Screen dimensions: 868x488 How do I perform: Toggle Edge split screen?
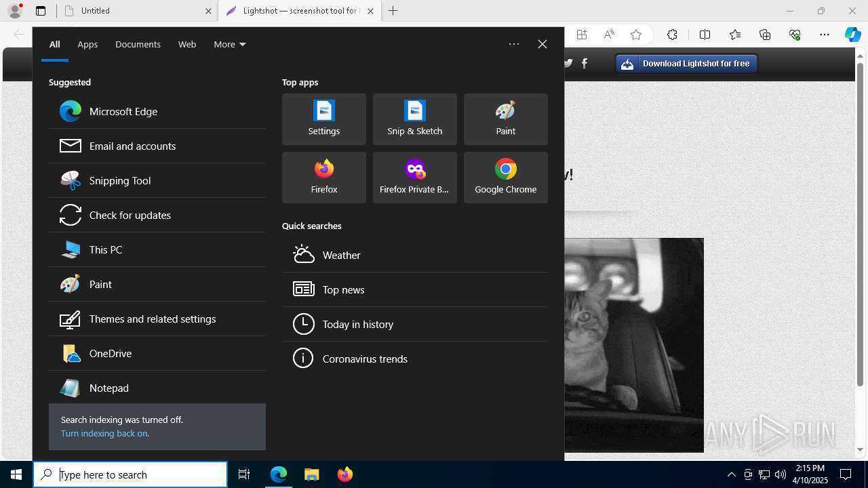(705, 35)
